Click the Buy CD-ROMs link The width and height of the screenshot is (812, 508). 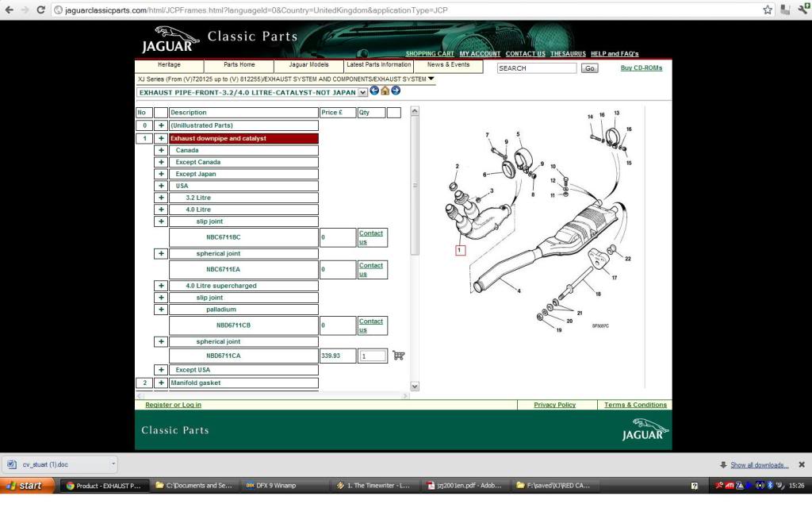tap(641, 68)
